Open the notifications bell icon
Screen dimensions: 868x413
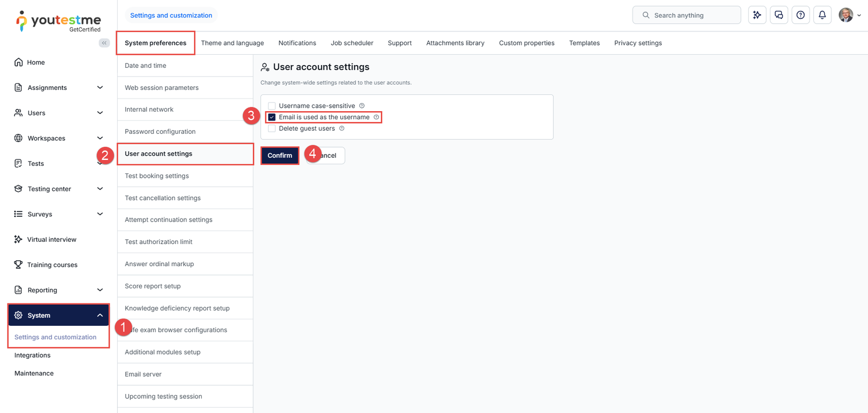(822, 15)
